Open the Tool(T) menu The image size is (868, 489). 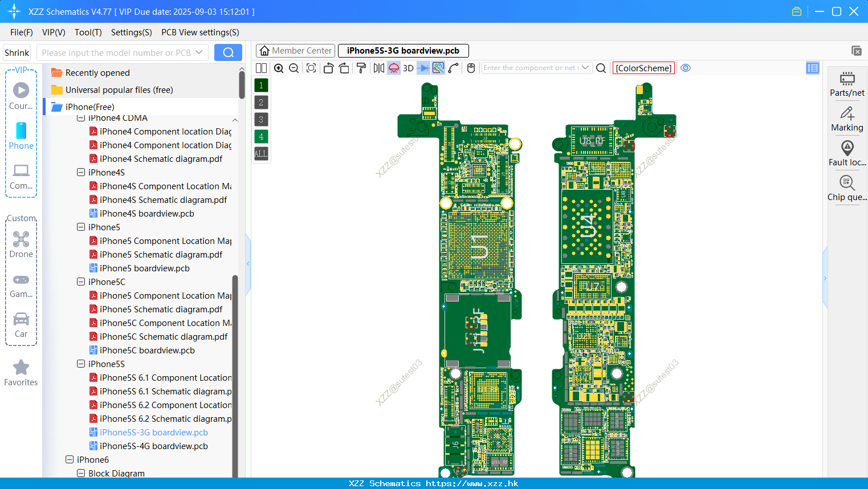88,32
